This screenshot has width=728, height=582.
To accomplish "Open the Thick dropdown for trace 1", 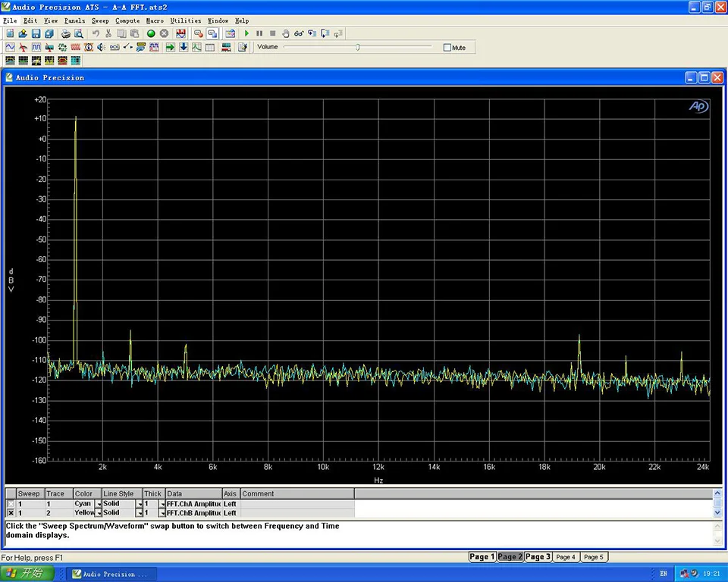I will tap(162, 504).
